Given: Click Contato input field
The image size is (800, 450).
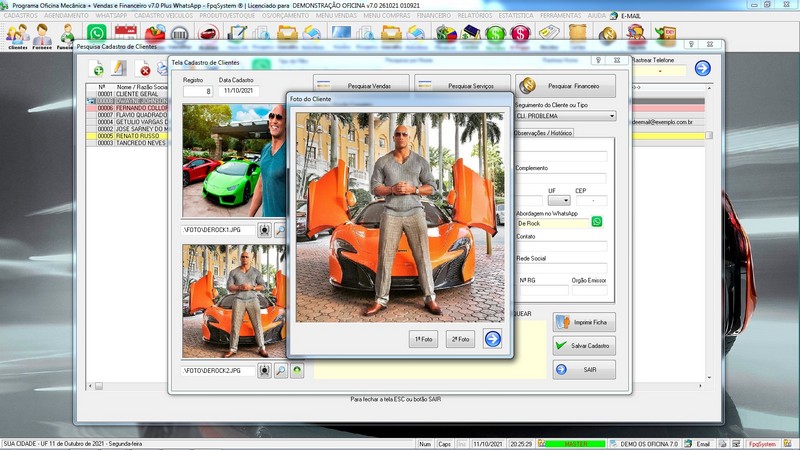Looking at the screenshot, I should [561, 246].
